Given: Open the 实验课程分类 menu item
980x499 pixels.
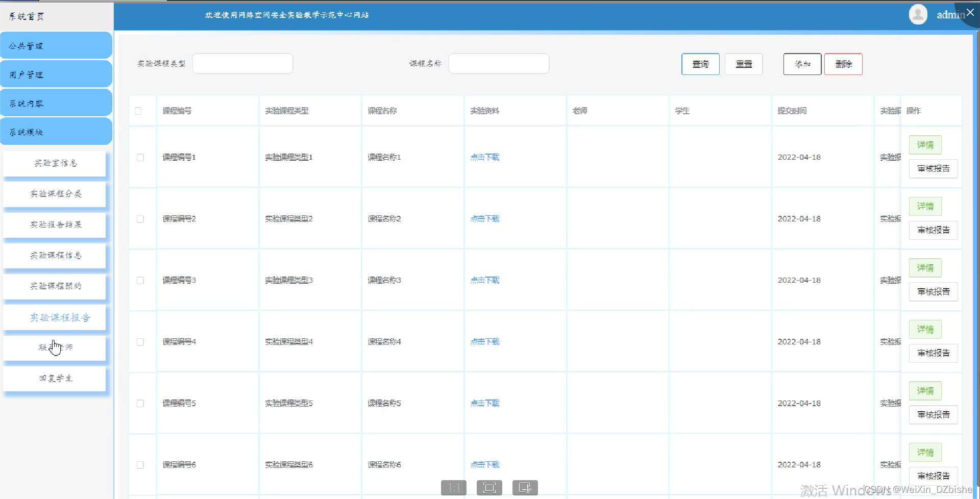Looking at the screenshot, I should tap(55, 194).
